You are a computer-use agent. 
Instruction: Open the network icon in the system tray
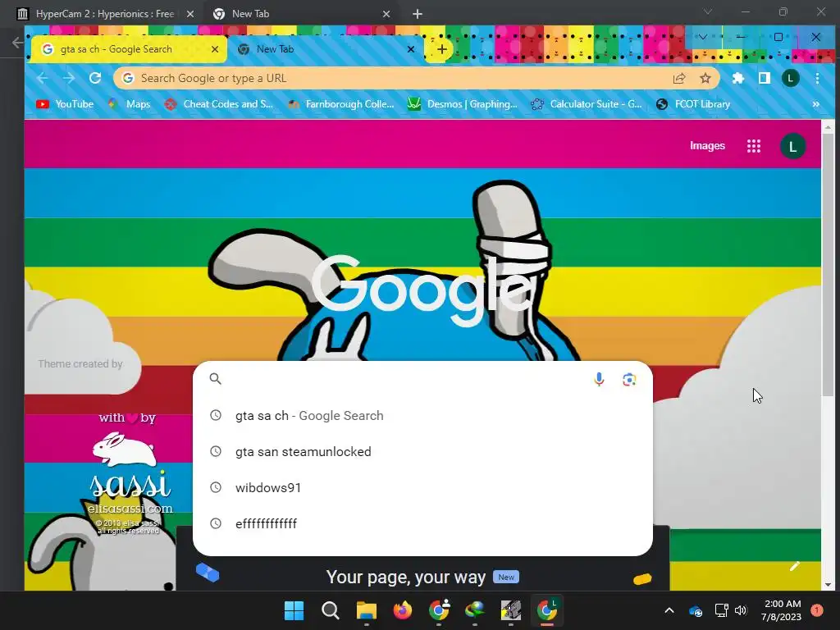point(721,610)
